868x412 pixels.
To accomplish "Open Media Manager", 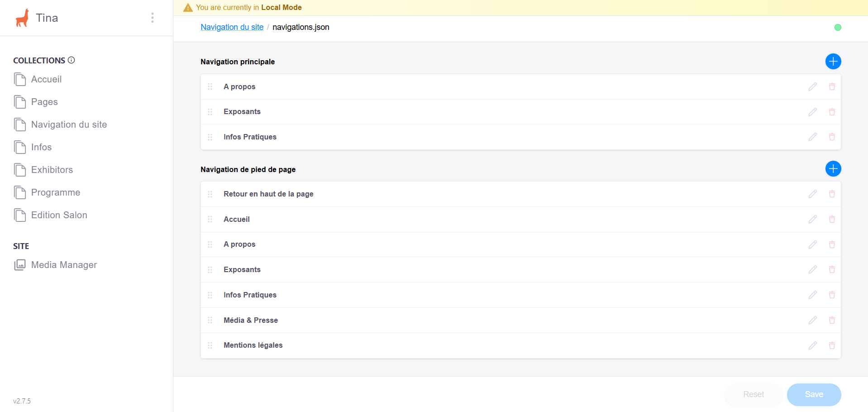I will [x=64, y=265].
